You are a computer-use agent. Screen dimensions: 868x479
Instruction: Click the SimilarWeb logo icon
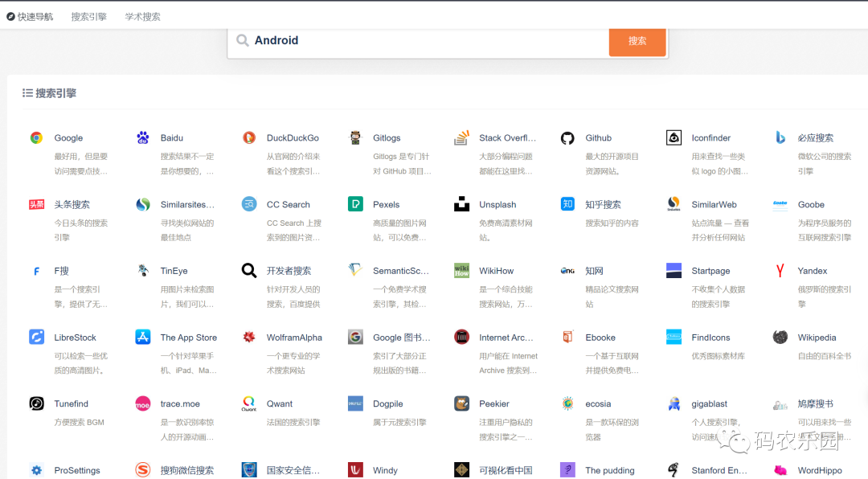click(674, 204)
